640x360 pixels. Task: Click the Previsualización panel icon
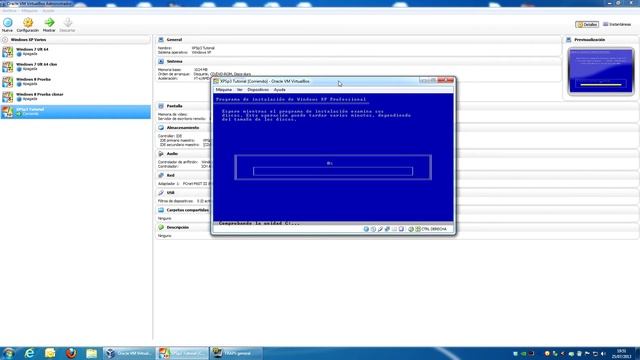tap(569, 40)
